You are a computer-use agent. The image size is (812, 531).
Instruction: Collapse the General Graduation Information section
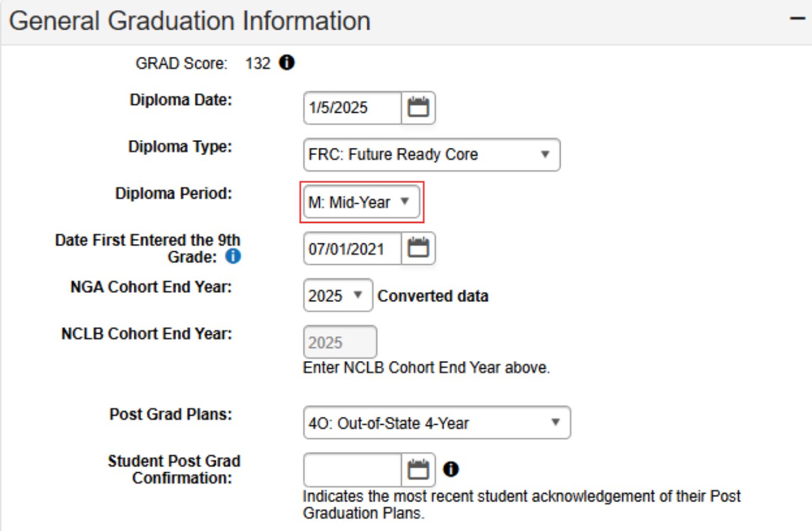point(797,18)
